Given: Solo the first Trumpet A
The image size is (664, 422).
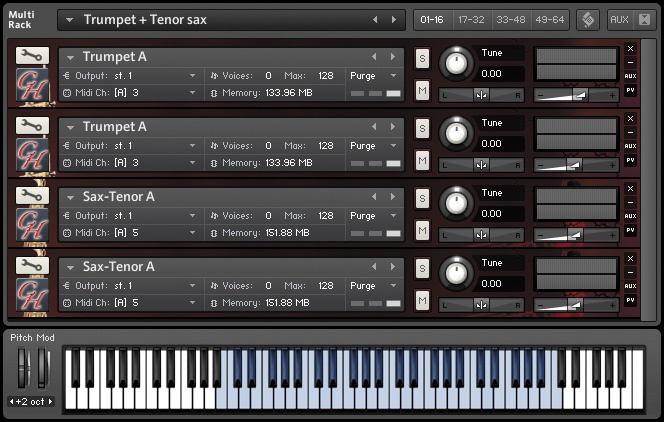Looking at the screenshot, I should (422, 58).
